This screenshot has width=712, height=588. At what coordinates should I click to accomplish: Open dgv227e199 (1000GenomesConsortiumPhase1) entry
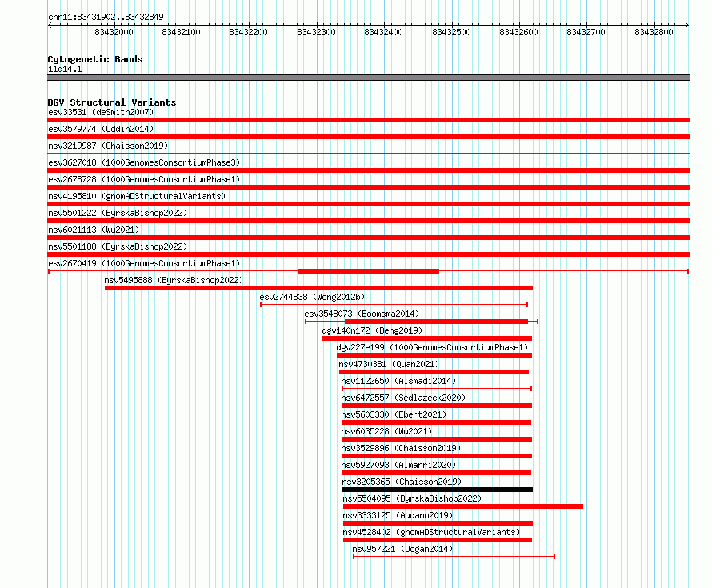click(432, 347)
